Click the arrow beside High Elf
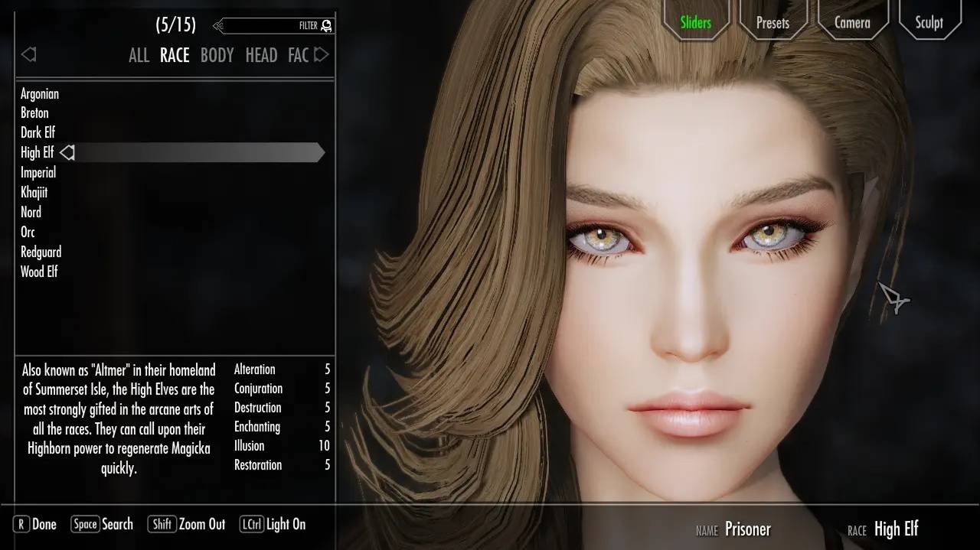This screenshot has width=980, height=550. (x=67, y=153)
